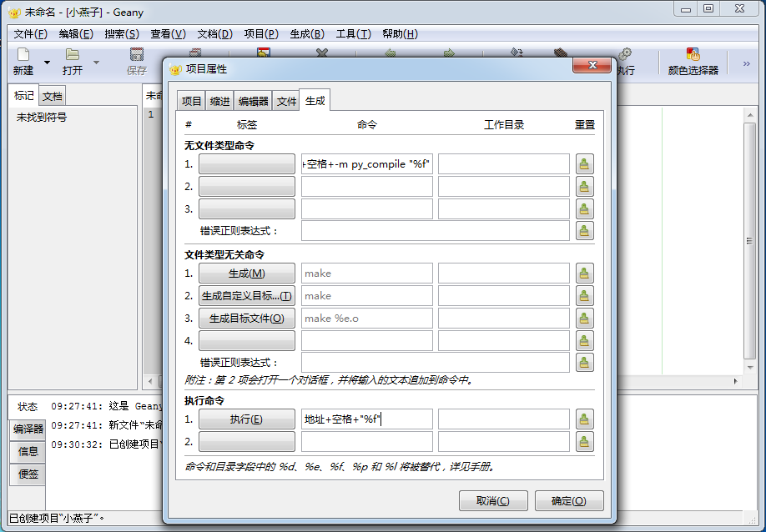Close the 项目属性 dialog

[592, 65]
